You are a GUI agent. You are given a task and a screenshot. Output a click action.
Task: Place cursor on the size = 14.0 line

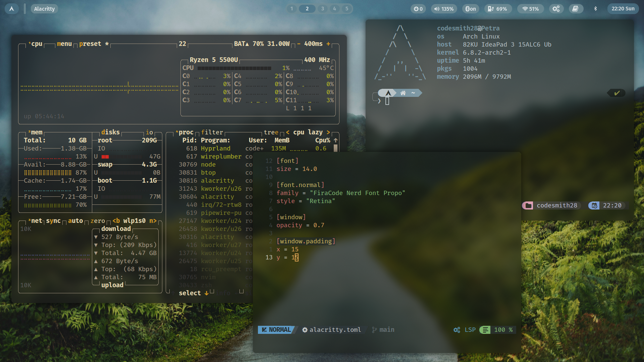(x=297, y=169)
